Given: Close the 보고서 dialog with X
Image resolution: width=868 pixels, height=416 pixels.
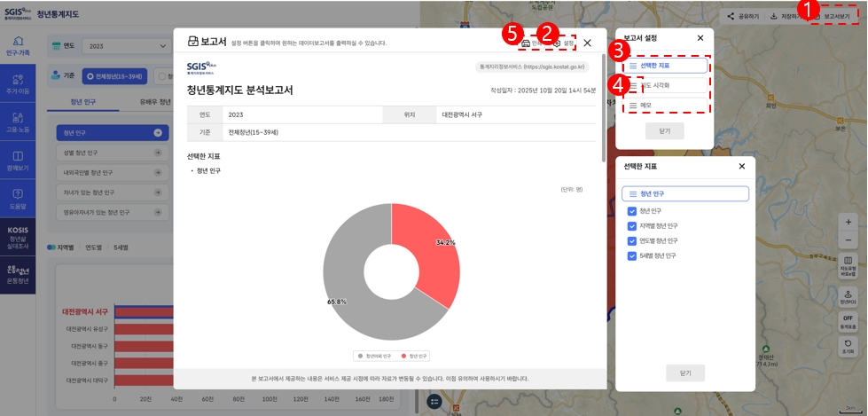Looking at the screenshot, I should click(587, 43).
